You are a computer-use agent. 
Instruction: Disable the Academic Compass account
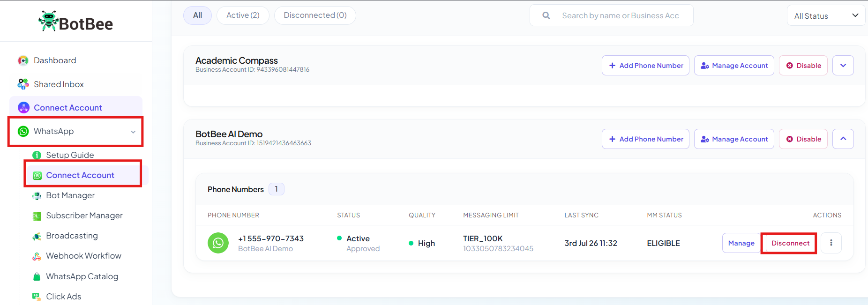click(x=803, y=66)
